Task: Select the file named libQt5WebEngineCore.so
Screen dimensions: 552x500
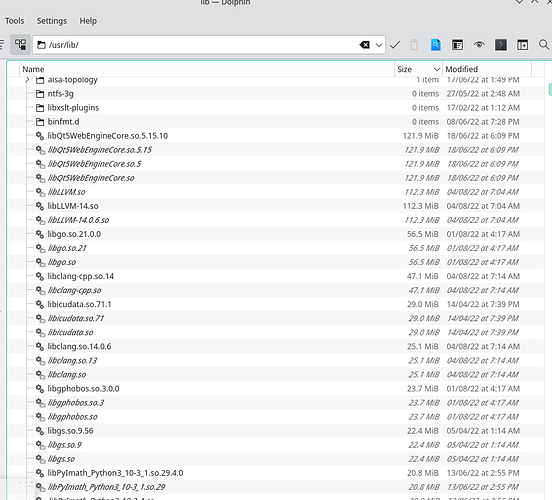Action: (91, 178)
